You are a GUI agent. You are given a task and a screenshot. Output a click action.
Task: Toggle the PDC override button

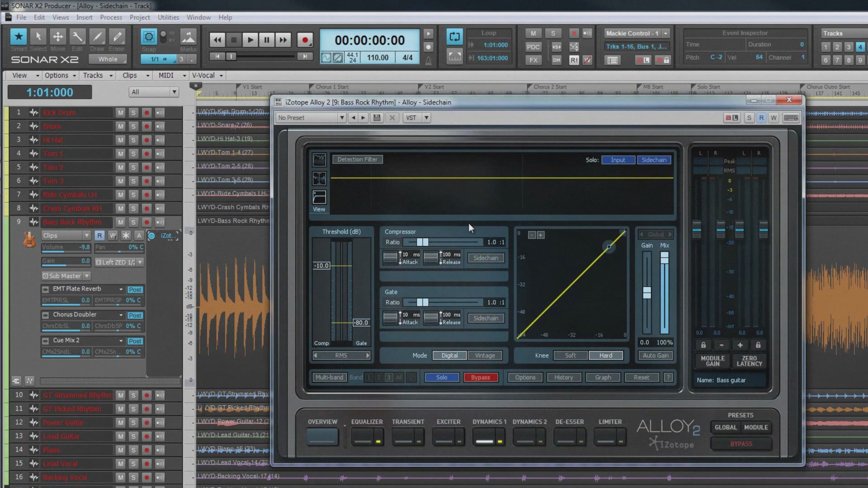(533, 47)
